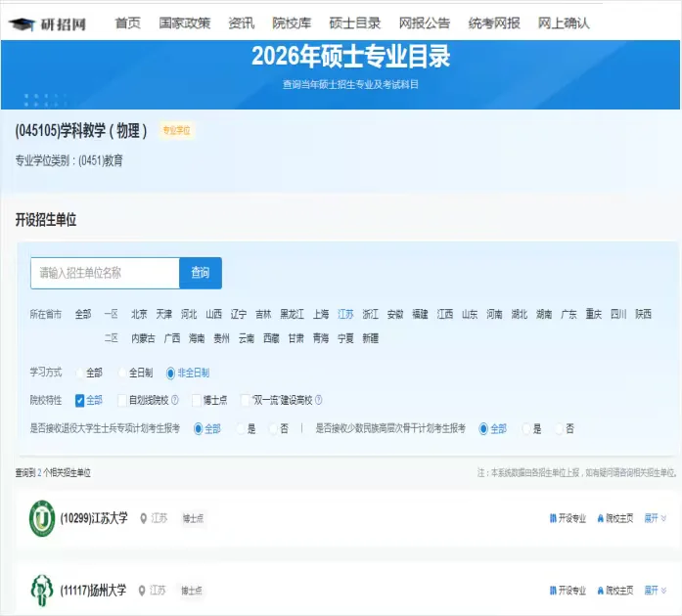
Task: Filter by province 辽宁
Action: tap(239, 314)
